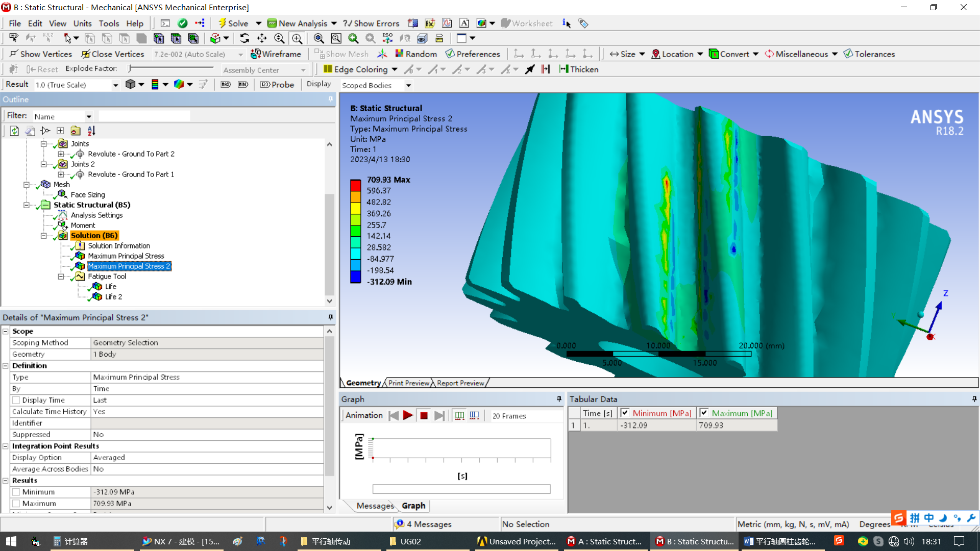Click the New Analysis button
This screenshot has width=980, height=551.
pos(297,23)
